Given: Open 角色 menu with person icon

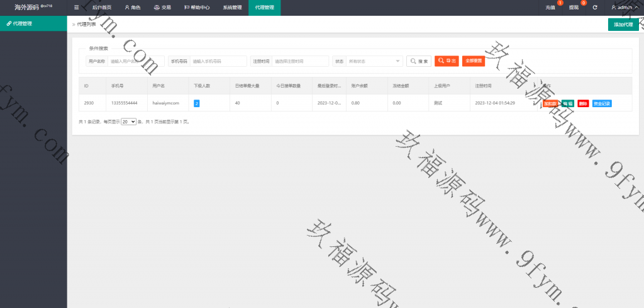Looking at the screenshot, I should pyautogui.click(x=132, y=8).
